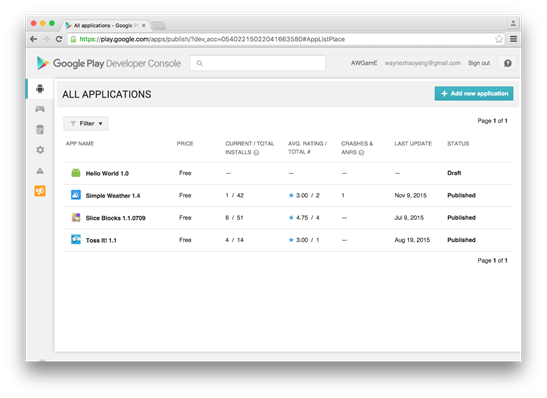Open Game services controller icon
The height and width of the screenshot is (398, 547).
(x=40, y=109)
